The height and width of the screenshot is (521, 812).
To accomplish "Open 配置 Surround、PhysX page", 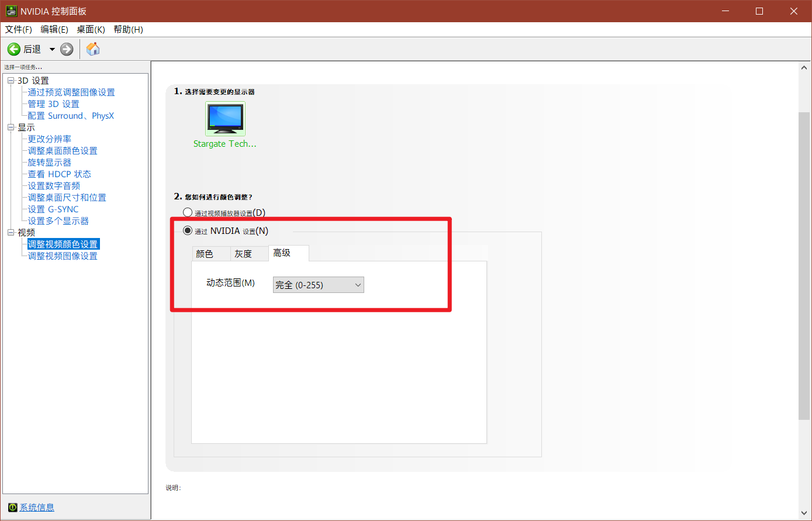I will [71, 116].
